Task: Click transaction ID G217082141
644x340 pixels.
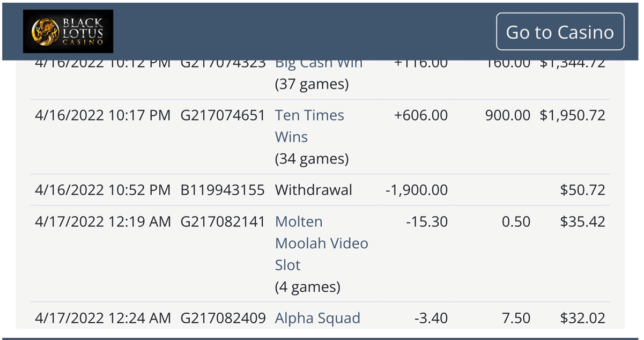Action: coord(223,221)
